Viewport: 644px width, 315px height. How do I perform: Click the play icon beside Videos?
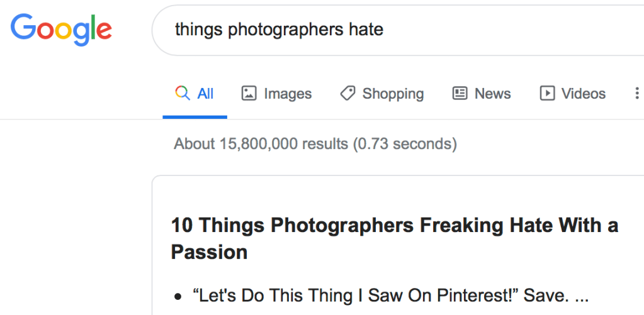click(547, 94)
